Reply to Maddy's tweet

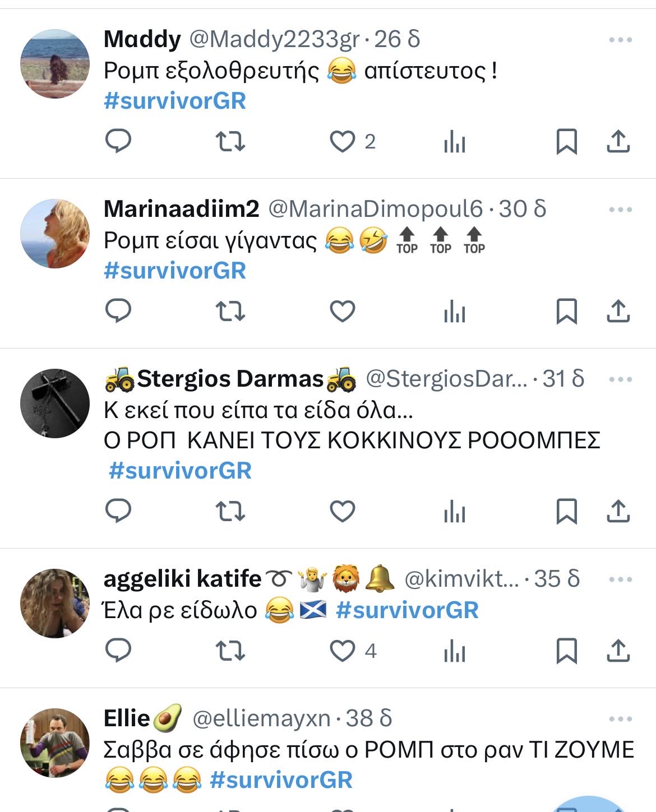click(118, 141)
